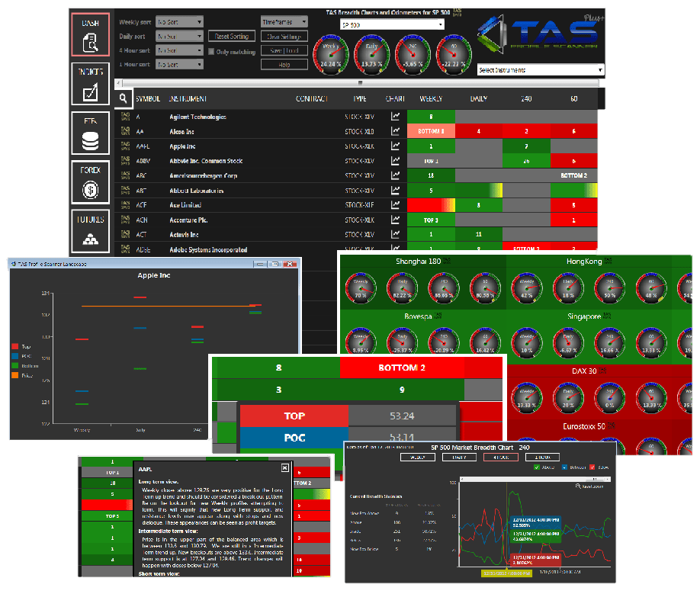Image resolution: width=700 pixels, height=594 pixels.
Task: Close the AAPL analysis popup
Action: pyautogui.click(x=285, y=467)
